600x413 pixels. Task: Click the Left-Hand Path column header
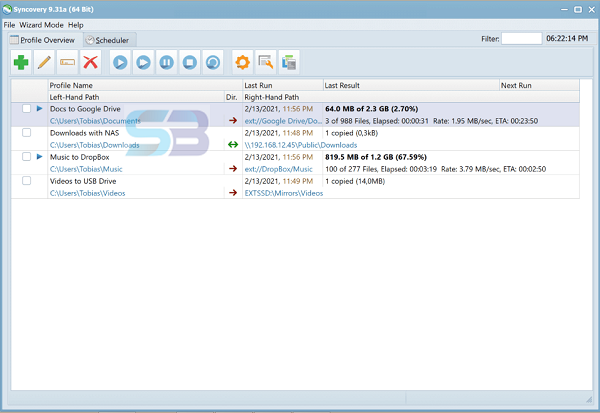(x=136, y=97)
